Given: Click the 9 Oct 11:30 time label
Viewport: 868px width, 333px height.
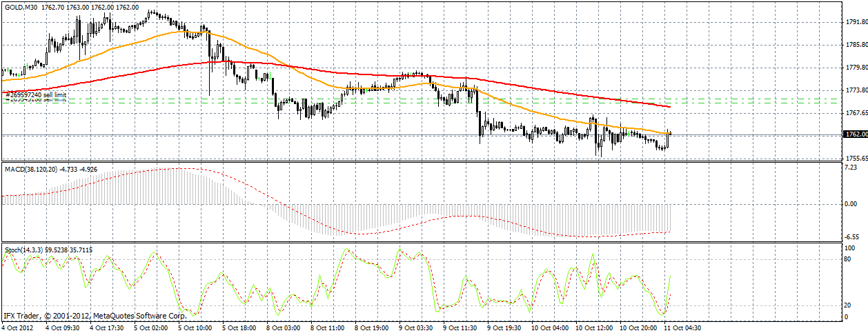Looking at the screenshot, I should tap(462, 327).
